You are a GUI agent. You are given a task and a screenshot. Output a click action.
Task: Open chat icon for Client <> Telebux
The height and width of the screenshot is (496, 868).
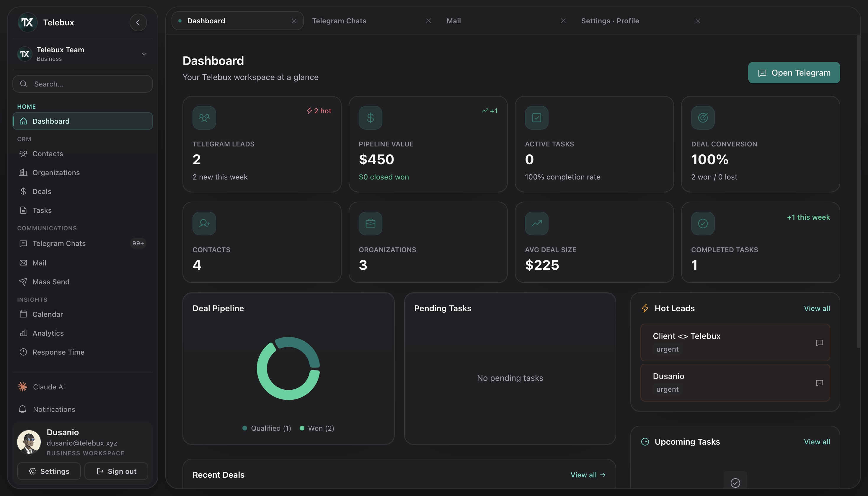[x=819, y=343]
